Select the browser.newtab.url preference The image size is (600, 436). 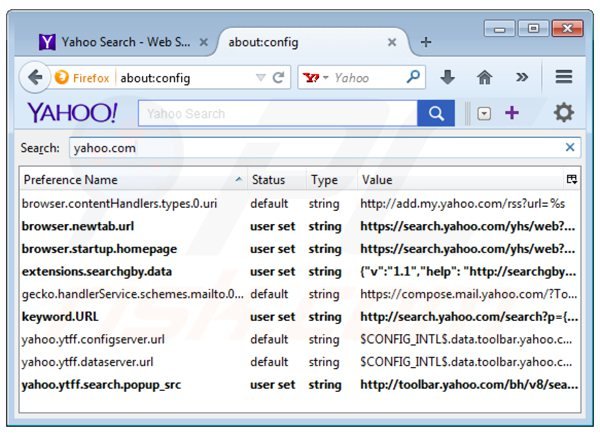(x=300, y=226)
